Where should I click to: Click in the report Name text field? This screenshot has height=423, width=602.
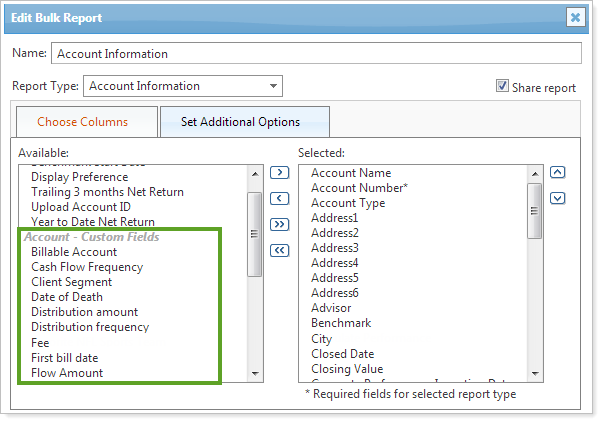[316, 53]
